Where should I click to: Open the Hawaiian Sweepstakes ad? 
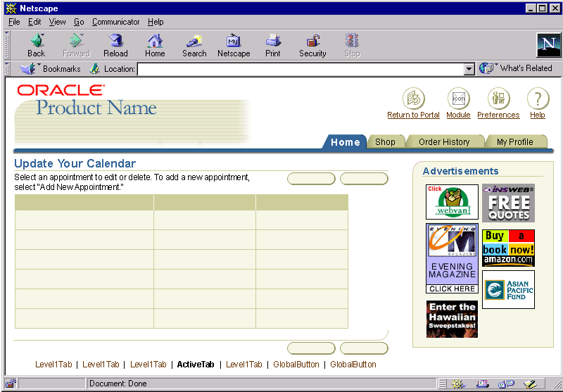point(452,320)
